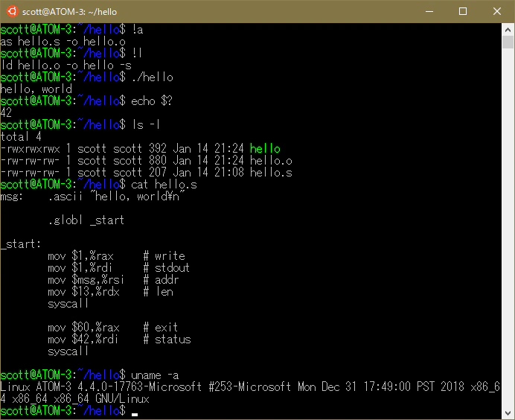
Task: Click the 'mov $msg,%rsi' instruction
Action: [x=86, y=280]
